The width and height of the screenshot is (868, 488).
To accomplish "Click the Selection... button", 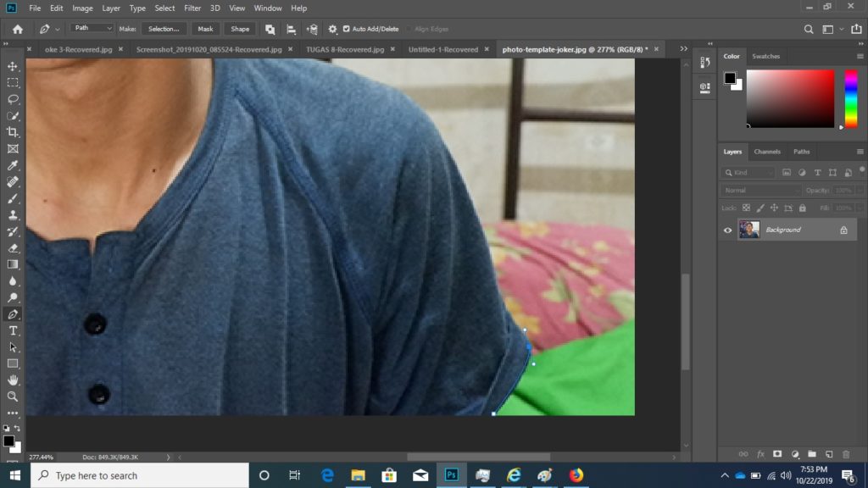I will pos(164,29).
